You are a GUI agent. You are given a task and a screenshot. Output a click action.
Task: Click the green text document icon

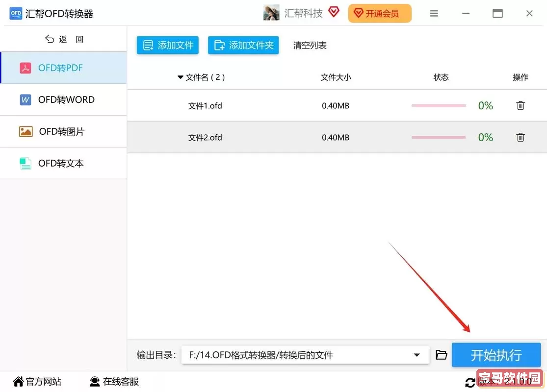(x=25, y=164)
